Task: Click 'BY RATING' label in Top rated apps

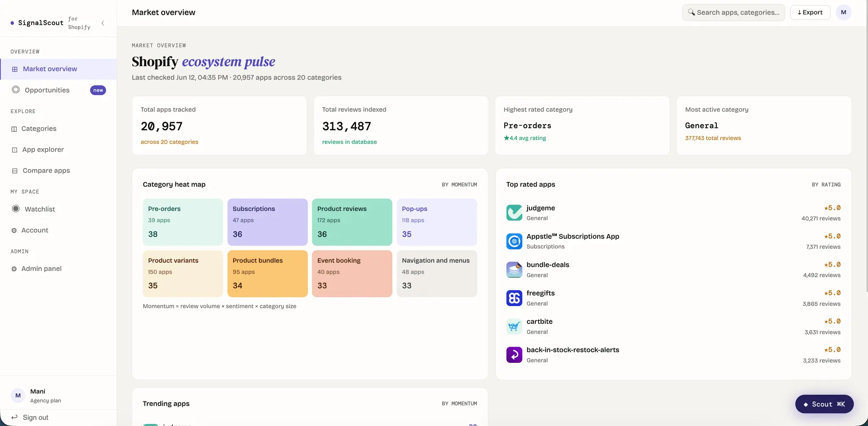Action: coord(826,185)
